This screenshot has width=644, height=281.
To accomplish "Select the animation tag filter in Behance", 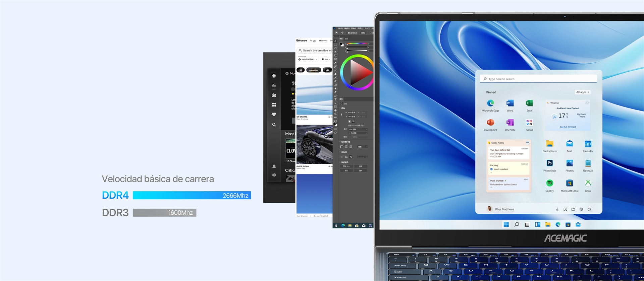I will point(314,70).
